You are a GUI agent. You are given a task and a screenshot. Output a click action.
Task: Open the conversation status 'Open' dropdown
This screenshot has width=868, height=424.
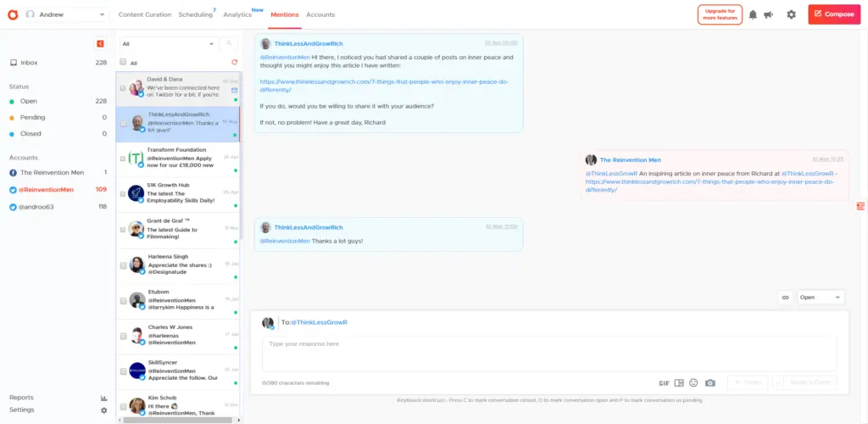(x=821, y=298)
